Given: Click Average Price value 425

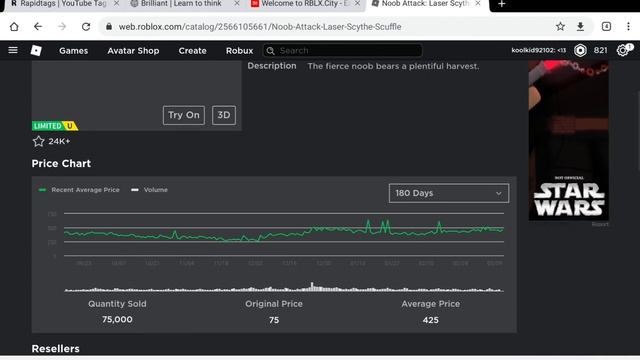Looking at the screenshot, I should [x=431, y=320].
